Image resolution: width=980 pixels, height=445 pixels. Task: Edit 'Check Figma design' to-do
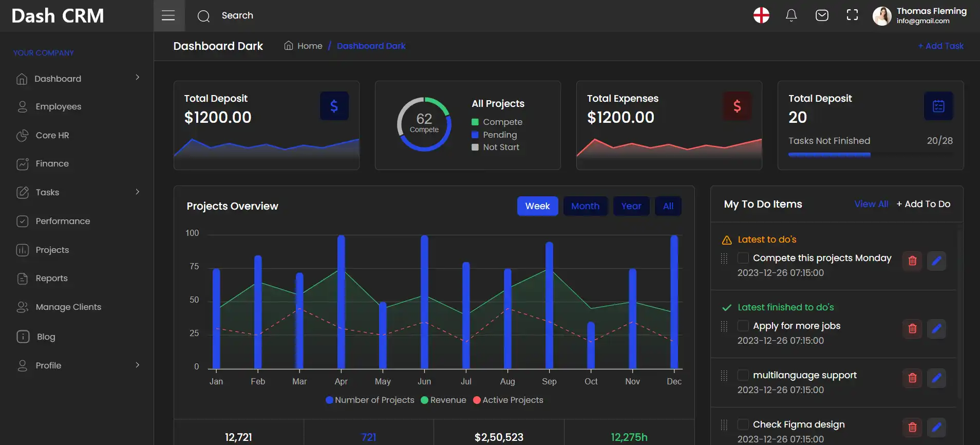[937, 427]
